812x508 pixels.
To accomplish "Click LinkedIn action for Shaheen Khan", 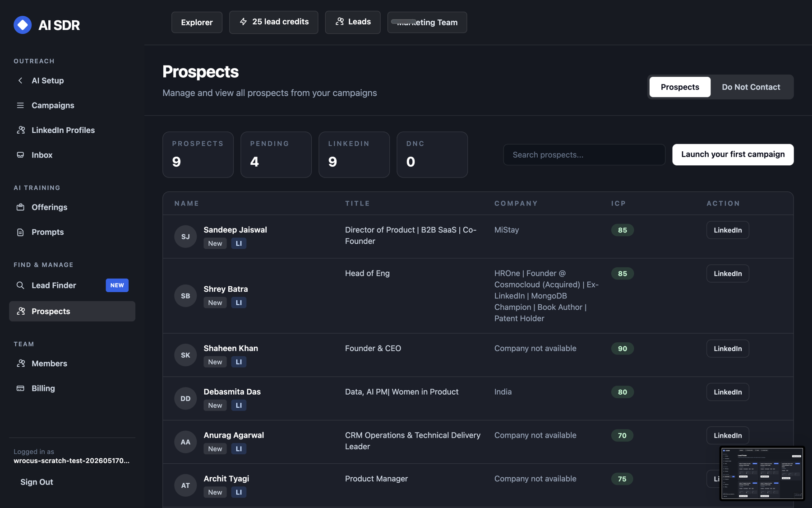I will [728, 349].
